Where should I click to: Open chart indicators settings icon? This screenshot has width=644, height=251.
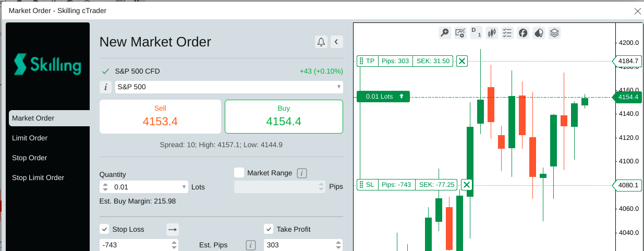point(460,33)
